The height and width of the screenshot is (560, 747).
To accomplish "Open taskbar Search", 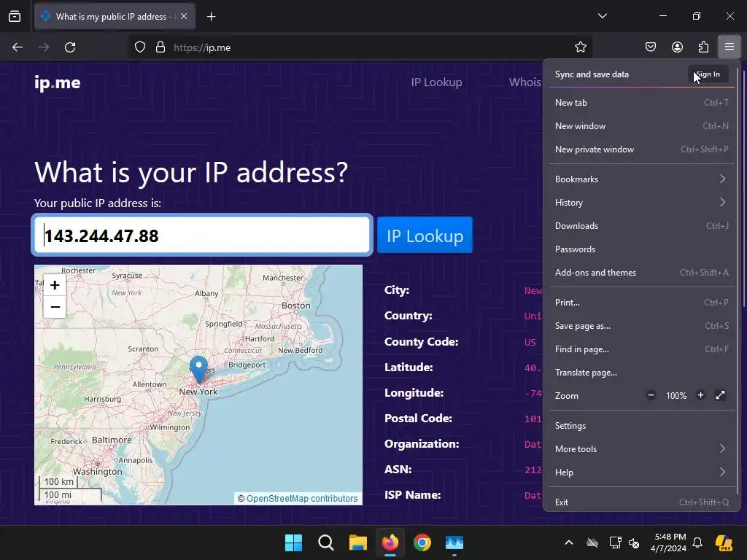I will [326, 542].
